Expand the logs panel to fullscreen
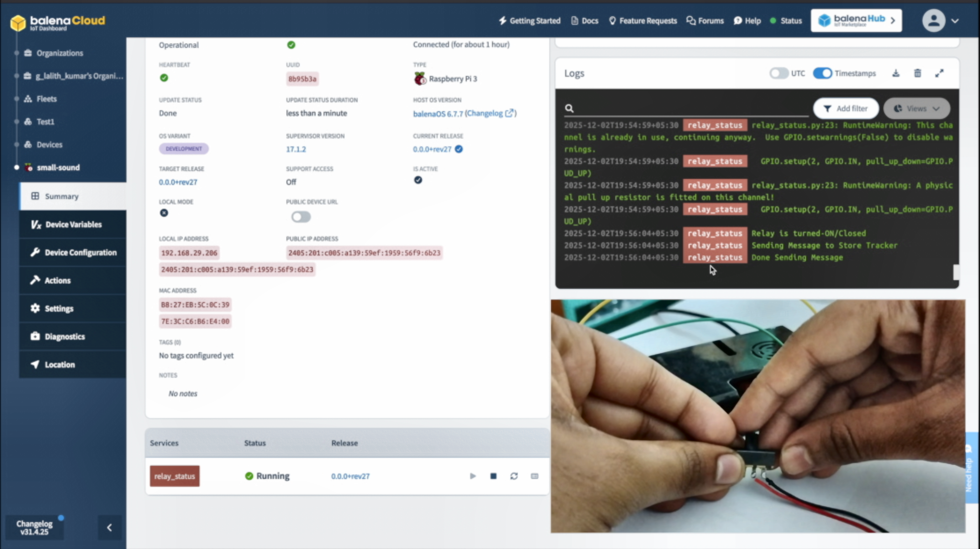 tap(939, 73)
